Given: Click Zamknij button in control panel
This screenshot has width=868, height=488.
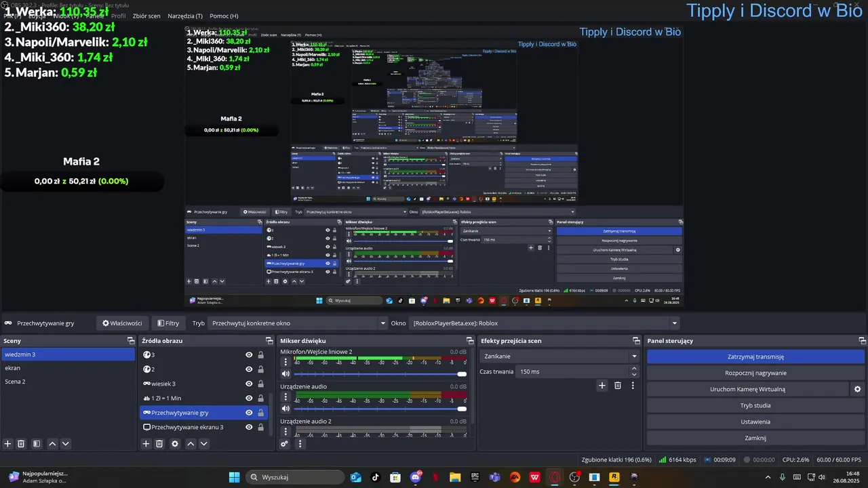Looking at the screenshot, I should click(x=755, y=438).
